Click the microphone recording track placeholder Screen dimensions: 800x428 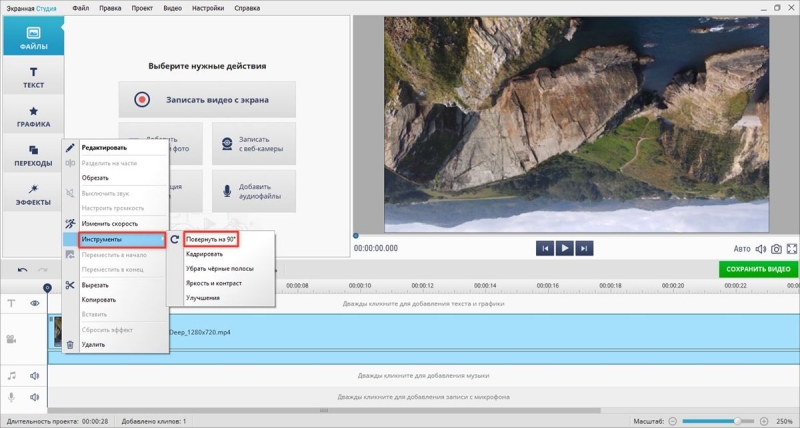423,397
